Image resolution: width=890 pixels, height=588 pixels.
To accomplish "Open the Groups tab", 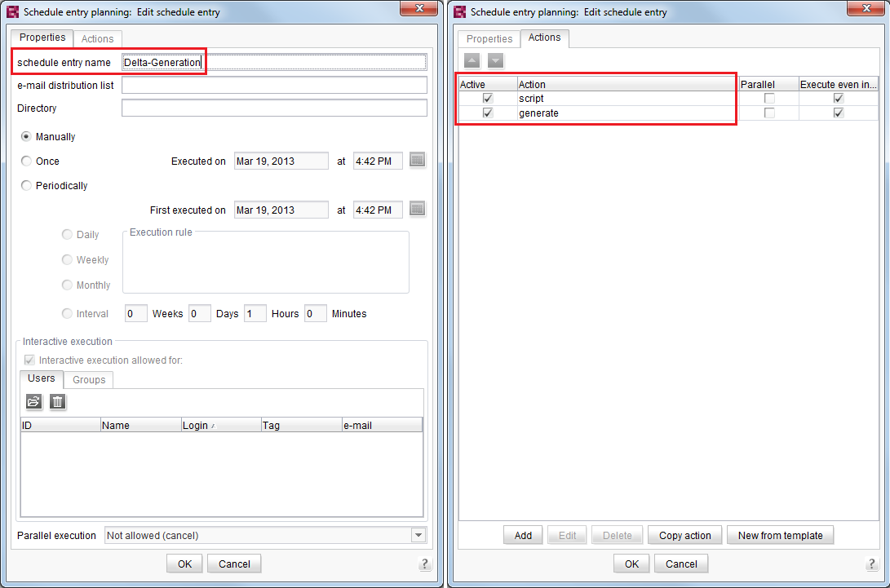I will point(89,380).
